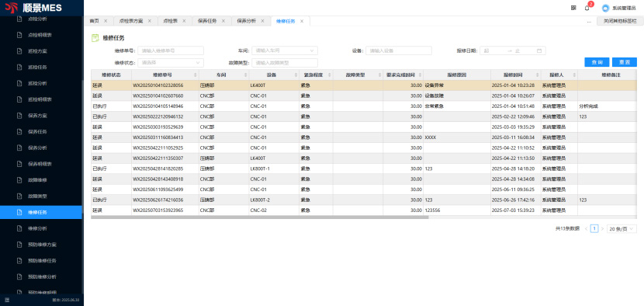Click the sort arrows on 维修单号 column header
This screenshot has width=644, height=306.
point(196,75)
